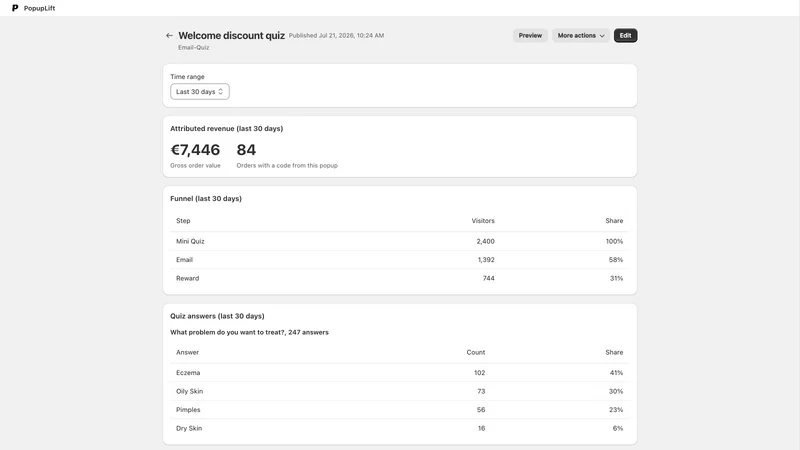The height and width of the screenshot is (450, 800).
Task: Click the 84 orders figure
Action: point(246,150)
